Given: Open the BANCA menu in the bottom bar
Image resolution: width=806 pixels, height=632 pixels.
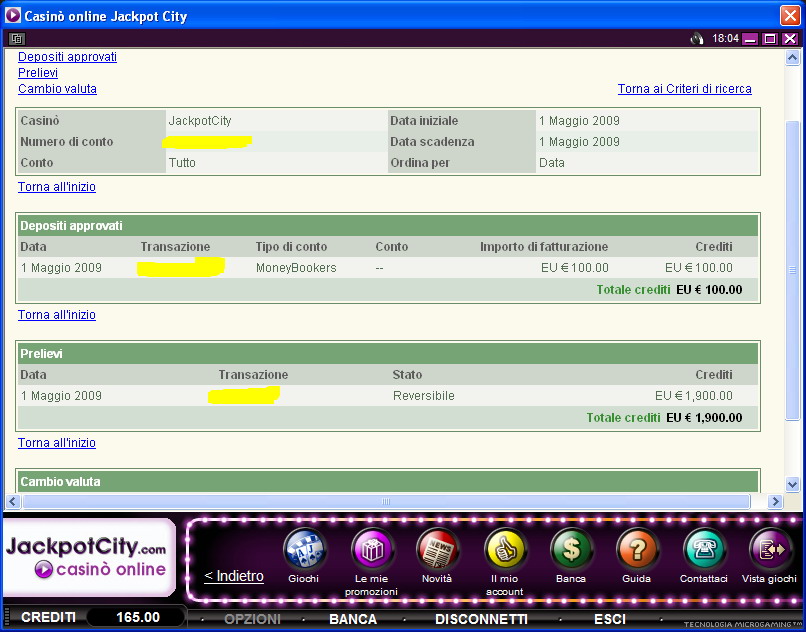Looking at the screenshot, I should point(353,619).
